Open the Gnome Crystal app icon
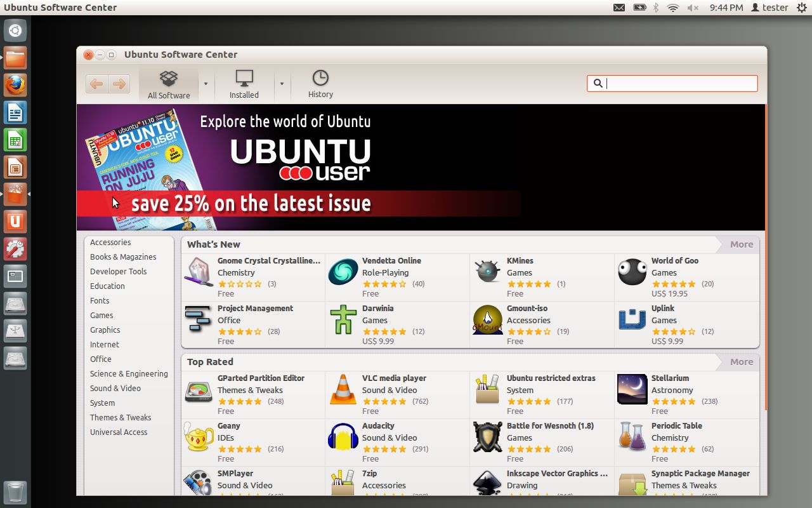 (199, 272)
